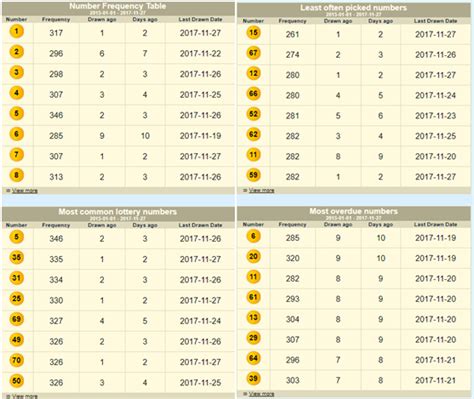Click the Least often picked numbers title
The width and height of the screenshot is (474, 399).
[353, 8]
